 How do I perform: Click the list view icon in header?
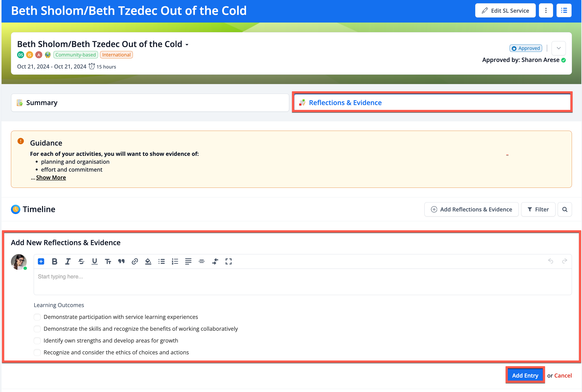click(564, 11)
